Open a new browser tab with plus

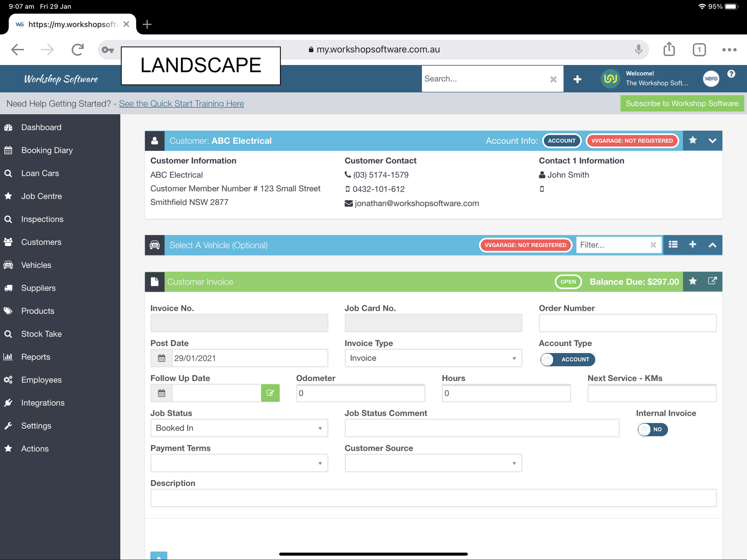(147, 24)
